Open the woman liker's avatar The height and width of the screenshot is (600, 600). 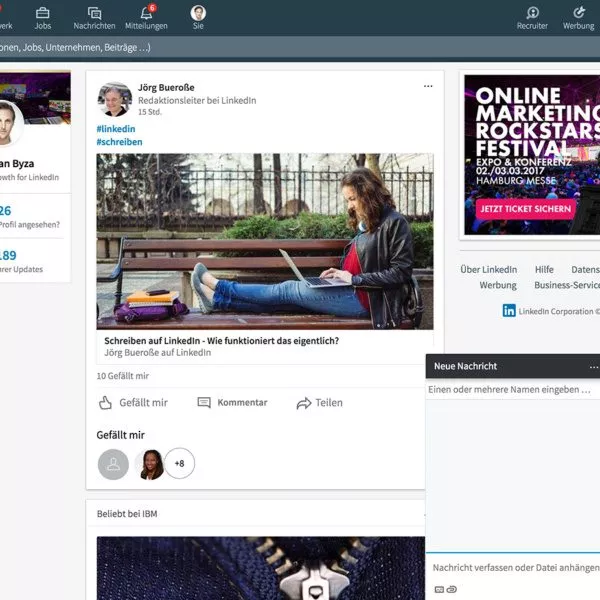pos(151,464)
